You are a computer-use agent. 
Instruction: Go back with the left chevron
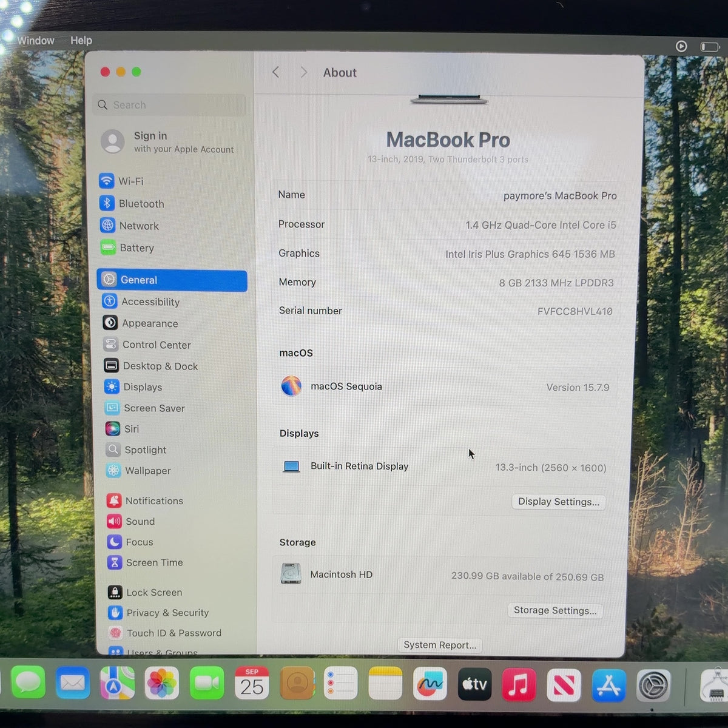pos(275,72)
